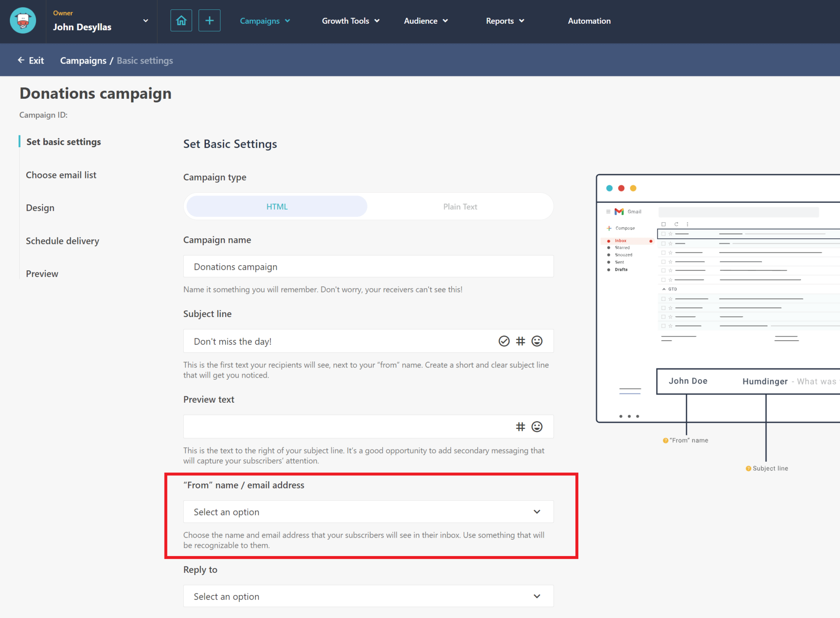Select the Preview step in sidebar

[41, 274]
